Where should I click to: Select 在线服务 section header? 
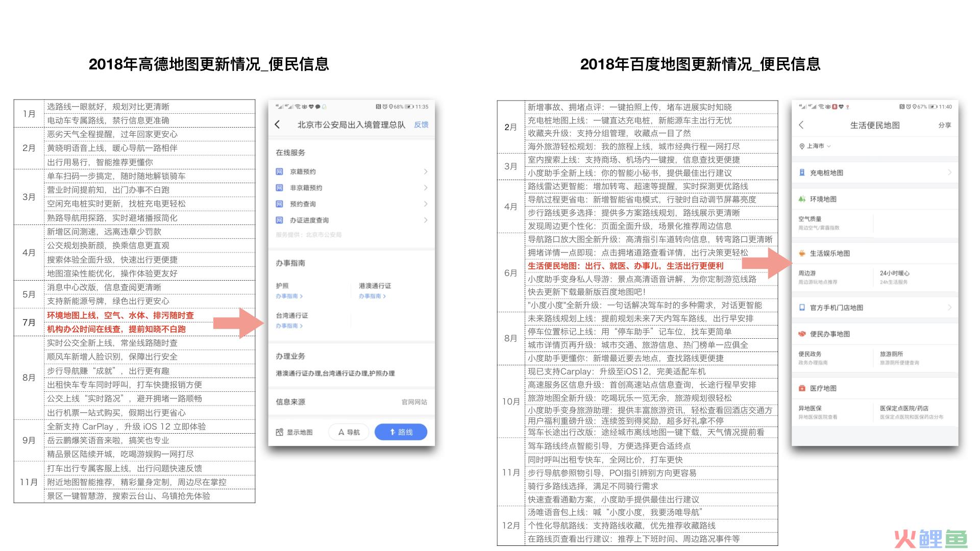click(290, 153)
